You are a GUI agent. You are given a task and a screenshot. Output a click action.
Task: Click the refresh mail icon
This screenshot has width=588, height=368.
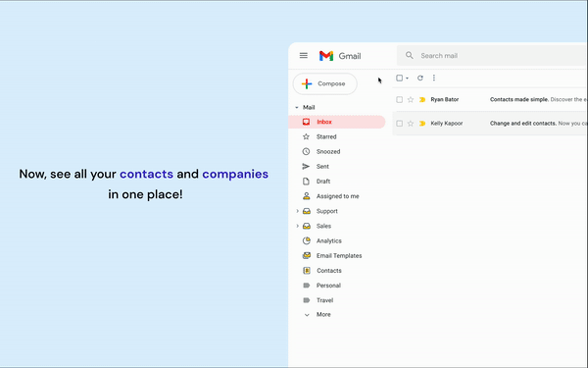(x=420, y=78)
